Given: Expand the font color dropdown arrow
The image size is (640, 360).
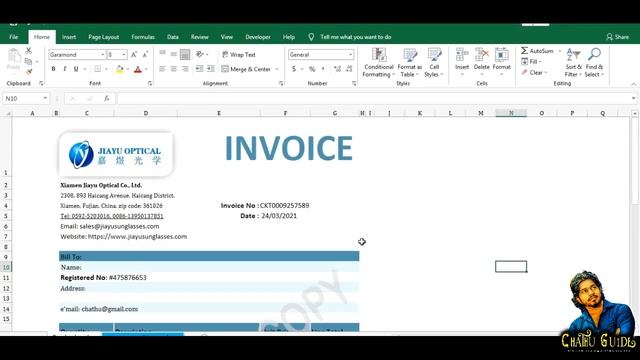Looking at the screenshot, I should (x=146, y=69).
